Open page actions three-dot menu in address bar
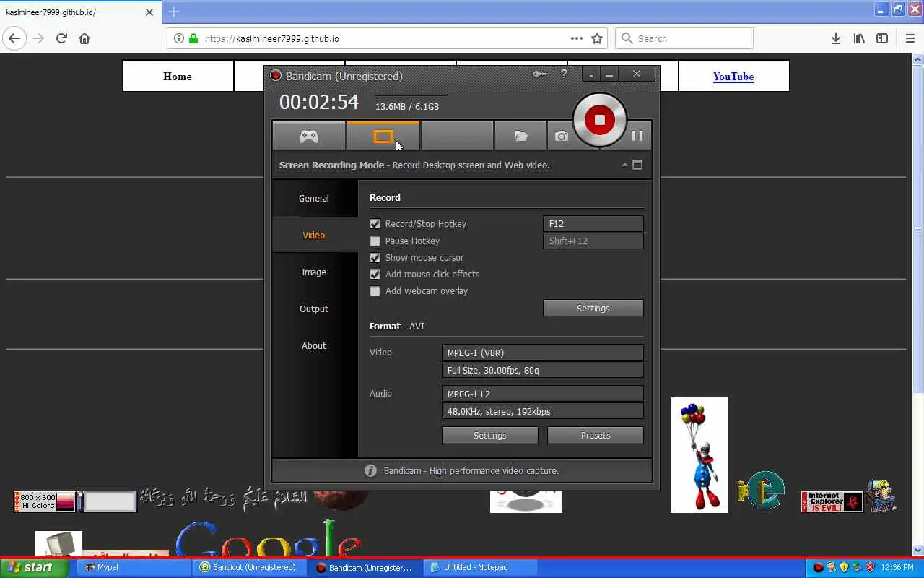 tap(577, 38)
